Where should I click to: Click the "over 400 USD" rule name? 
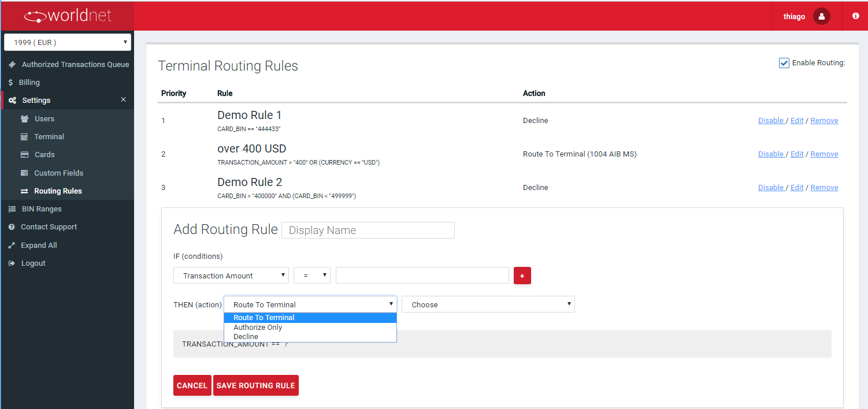coord(252,149)
